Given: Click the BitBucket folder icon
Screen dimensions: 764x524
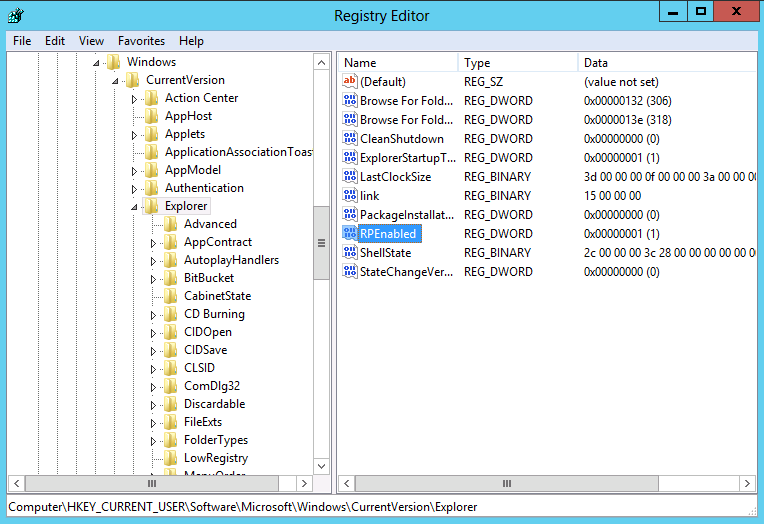Looking at the screenshot, I should pyautogui.click(x=171, y=278).
